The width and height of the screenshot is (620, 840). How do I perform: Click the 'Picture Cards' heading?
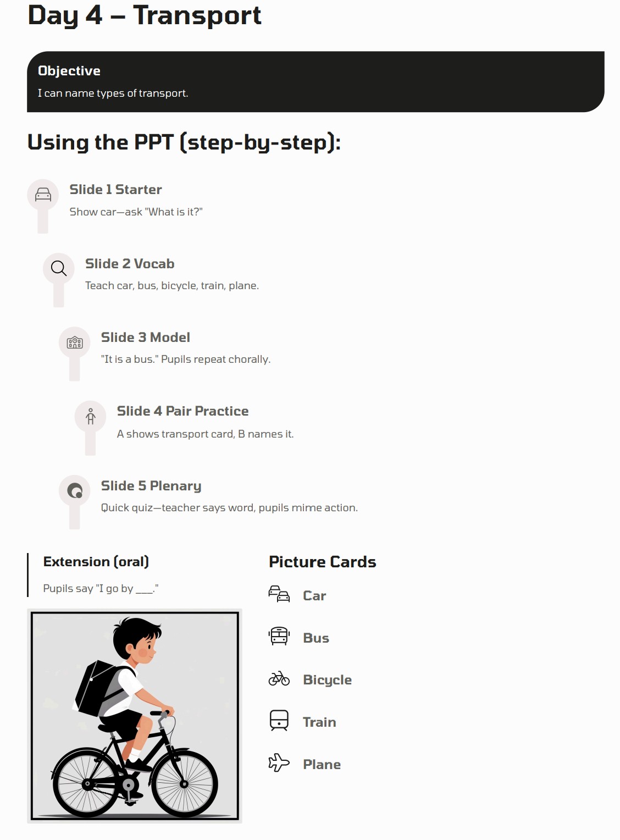click(x=323, y=562)
